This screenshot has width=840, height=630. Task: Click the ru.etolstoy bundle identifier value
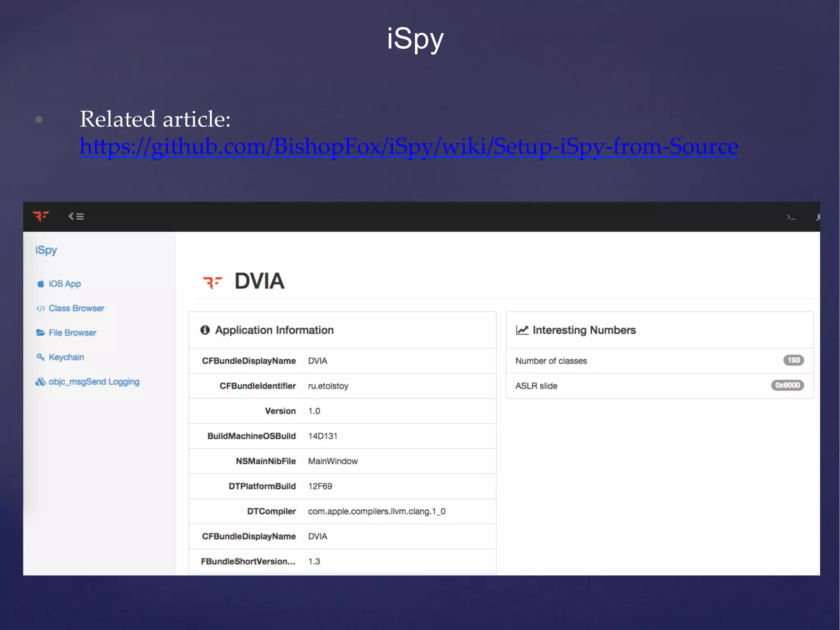click(328, 386)
